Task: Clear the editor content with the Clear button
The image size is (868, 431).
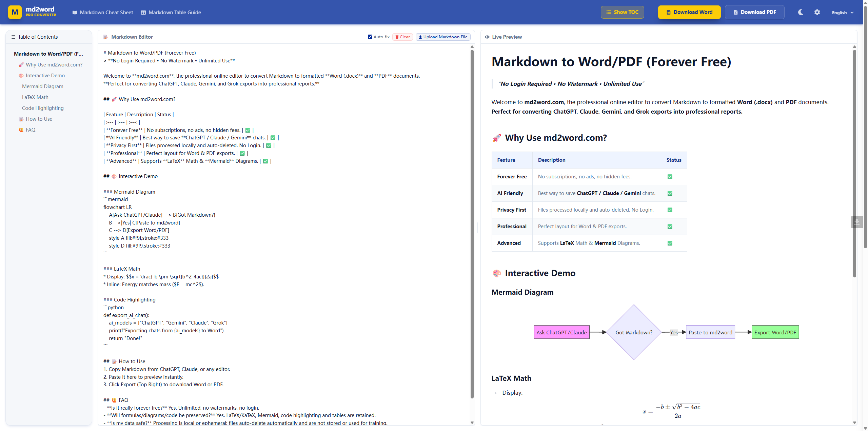Action: (x=402, y=37)
